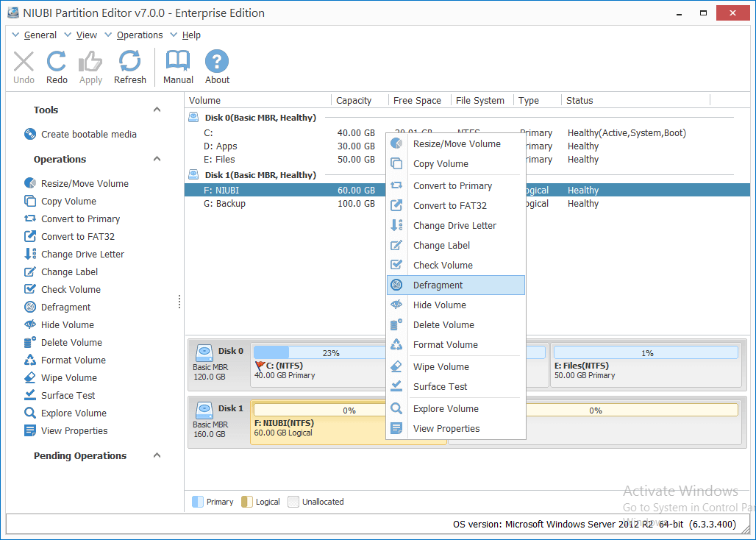Click sidebar Delete Volume icon
This screenshot has width=756, height=540.
click(x=30, y=342)
